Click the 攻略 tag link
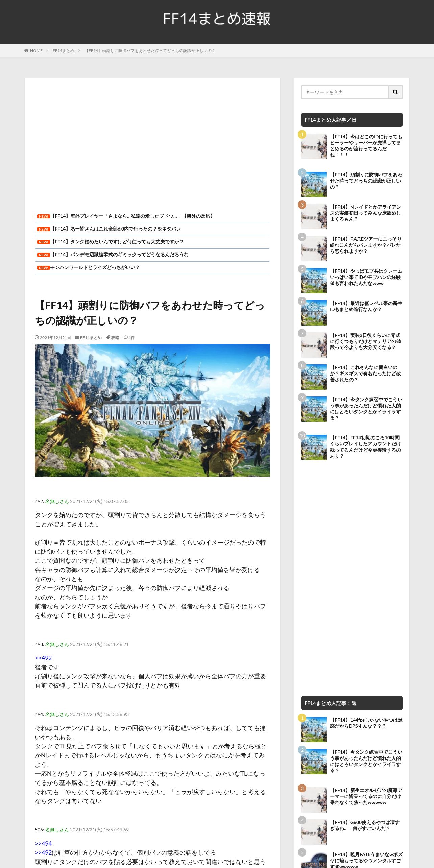Image resolution: width=434 pixels, height=868 pixels. click(x=115, y=337)
